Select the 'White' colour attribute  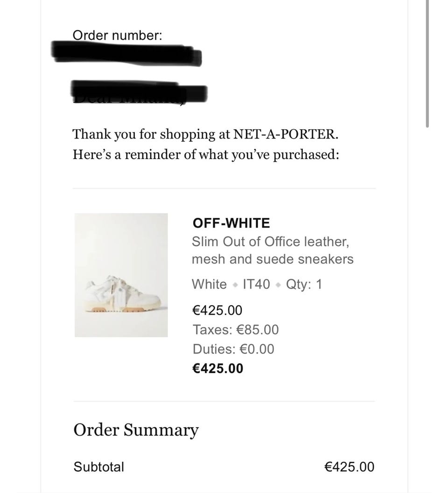(x=209, y=284)
